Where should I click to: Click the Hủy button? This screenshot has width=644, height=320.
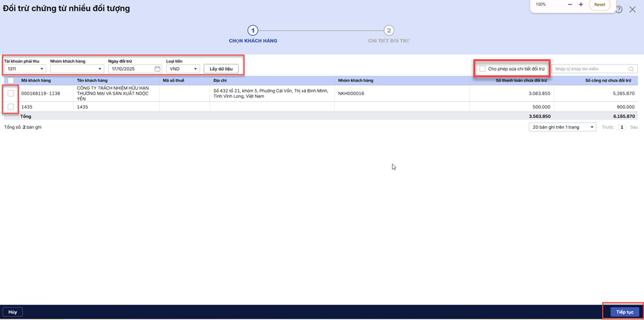(13, 312)
